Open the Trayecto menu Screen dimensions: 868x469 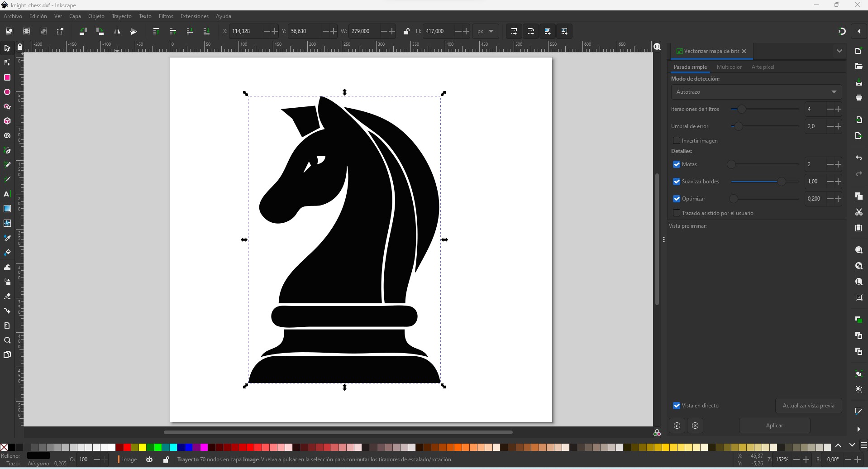click(x=122, y=16)
